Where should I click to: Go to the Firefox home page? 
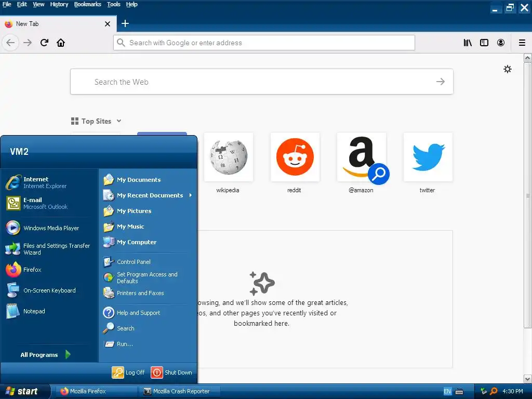(61, 43)
